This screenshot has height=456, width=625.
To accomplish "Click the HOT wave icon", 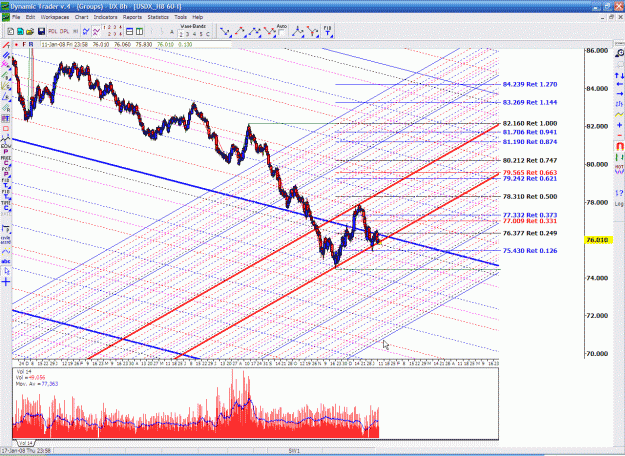I will pyautogui.click(x=619, y=169).
